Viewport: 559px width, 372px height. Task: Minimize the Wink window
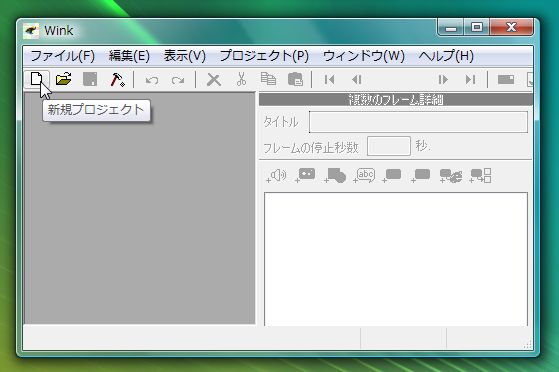click(x=451, y=27)
